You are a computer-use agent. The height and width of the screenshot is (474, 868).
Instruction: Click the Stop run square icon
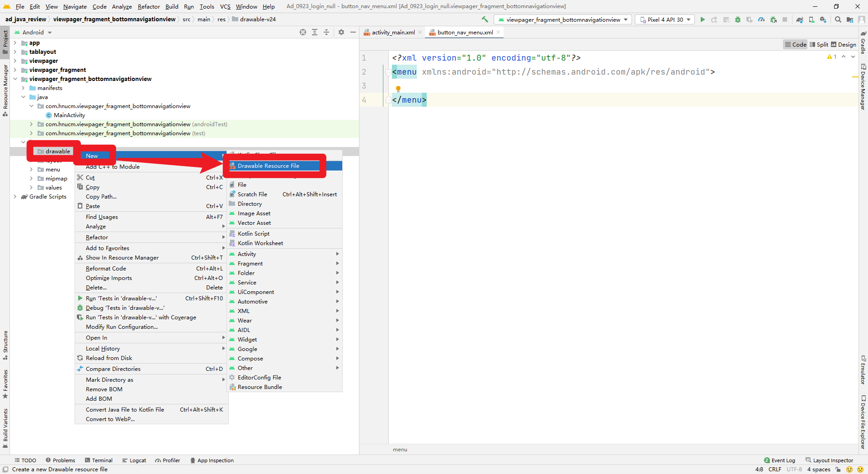[785, 19]
